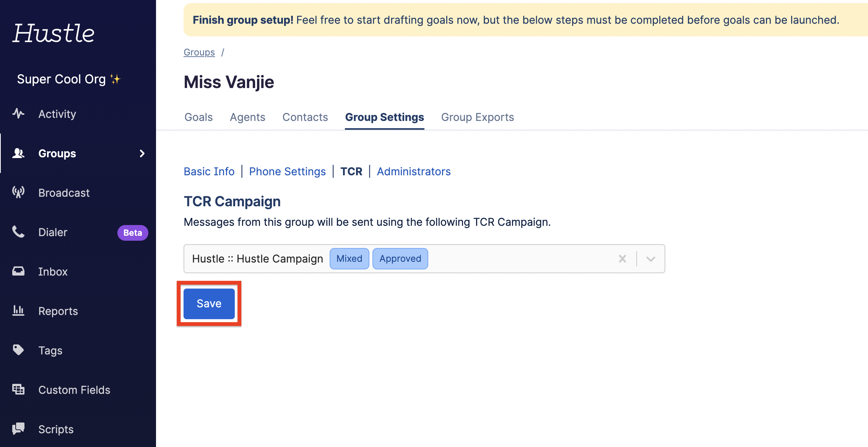The width and height of the screenshot is (868, 447).
Task: Click the Dialer phone icon
Action: click(x=18, y=232)
